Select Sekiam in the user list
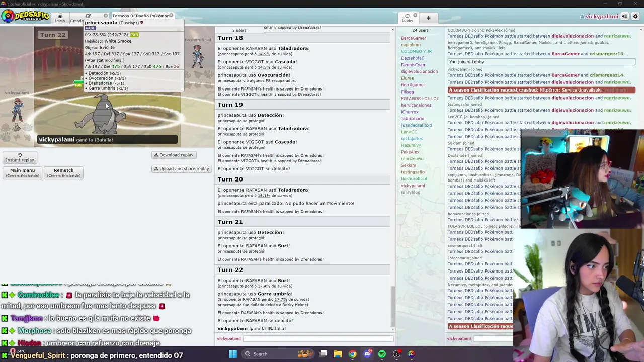The image size is (644, 362). (408, 165)
